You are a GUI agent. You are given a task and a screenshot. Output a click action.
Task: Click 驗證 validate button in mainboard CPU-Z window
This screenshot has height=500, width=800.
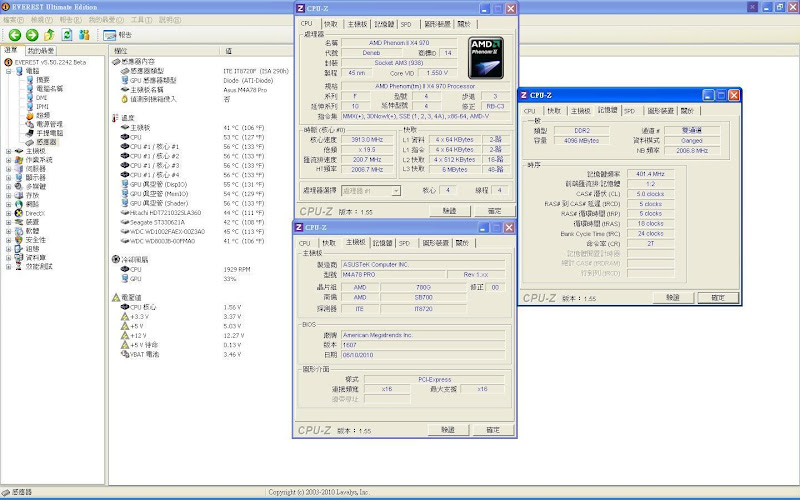pyautogui.click(x=447, y=429)
